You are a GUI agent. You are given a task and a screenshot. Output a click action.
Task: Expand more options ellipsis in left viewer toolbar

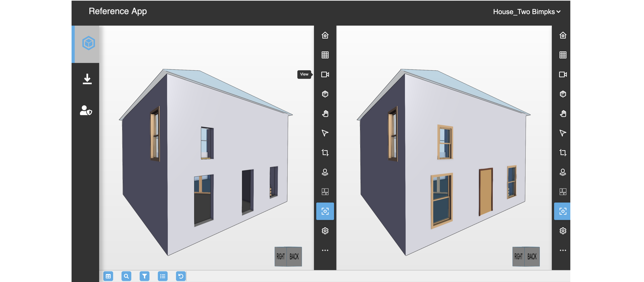point(325,250)
